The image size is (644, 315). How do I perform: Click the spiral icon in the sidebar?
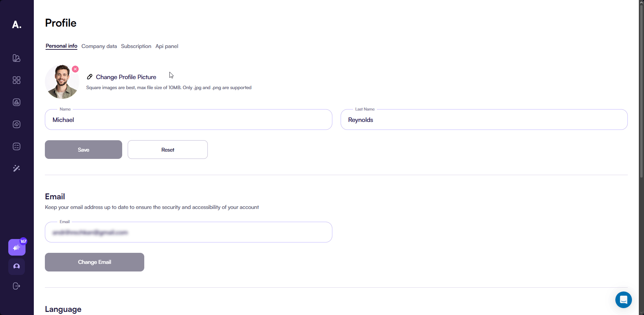point(17,124)
